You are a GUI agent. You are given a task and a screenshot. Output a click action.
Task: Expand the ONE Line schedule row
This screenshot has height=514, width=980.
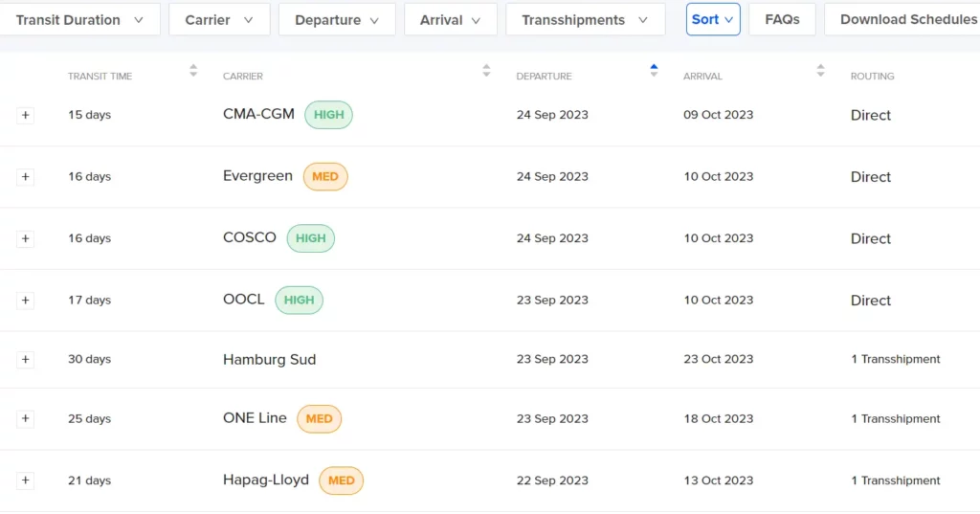click(x=25, y=419)
